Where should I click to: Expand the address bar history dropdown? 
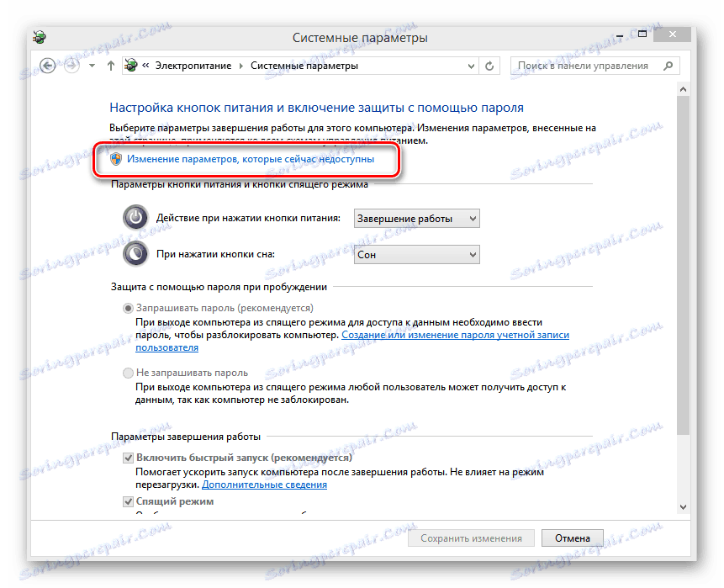tap(471, 66)
